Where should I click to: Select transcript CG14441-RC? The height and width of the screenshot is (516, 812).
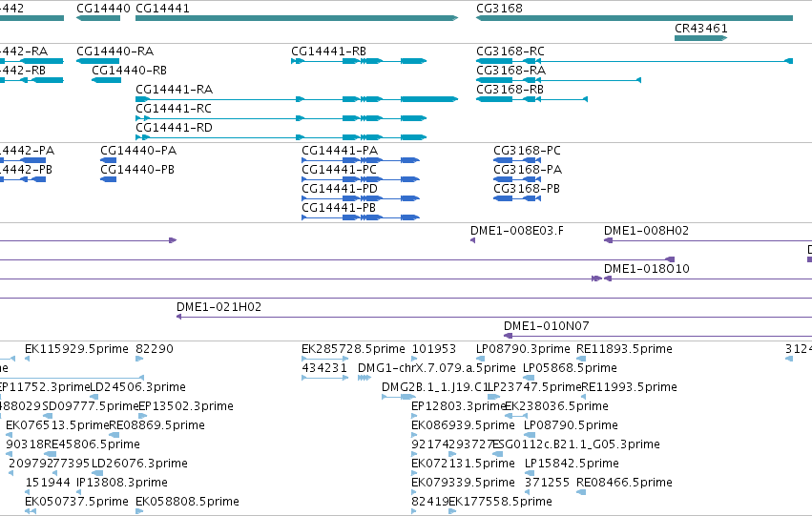click(281, 118)
